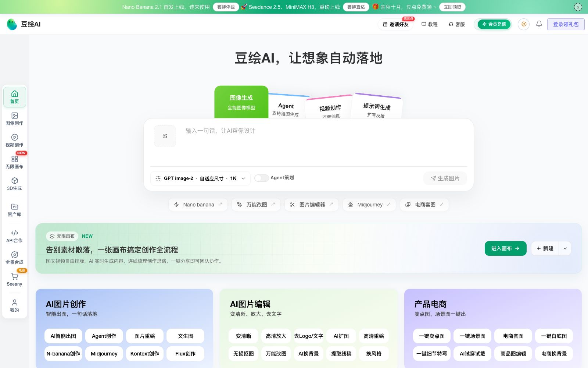Click the notification bell icon
Screen dimensions: 588x368
tap(539, 24)
